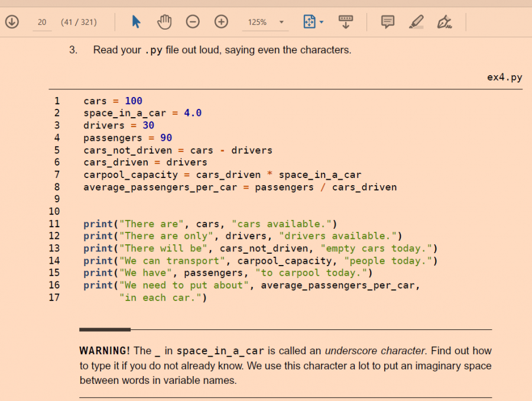Add a comment with the note icon

[388, 22]
